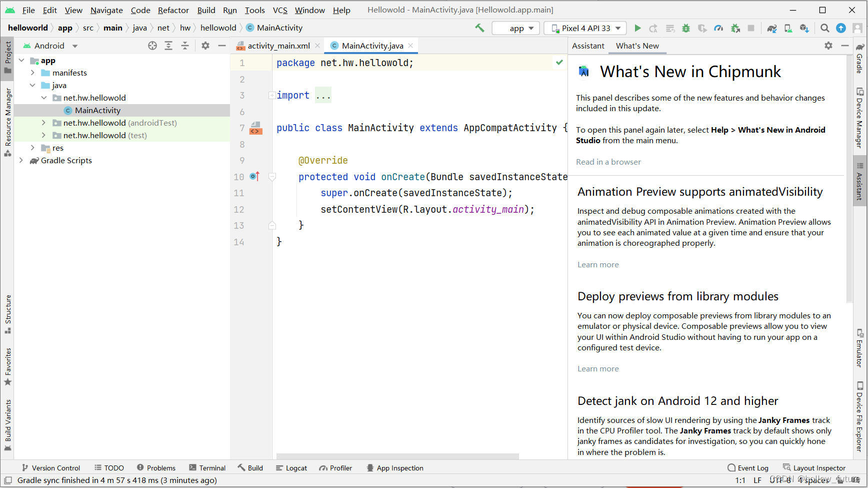
Task: Start debugging with the green bug icon
Action: 686,28
